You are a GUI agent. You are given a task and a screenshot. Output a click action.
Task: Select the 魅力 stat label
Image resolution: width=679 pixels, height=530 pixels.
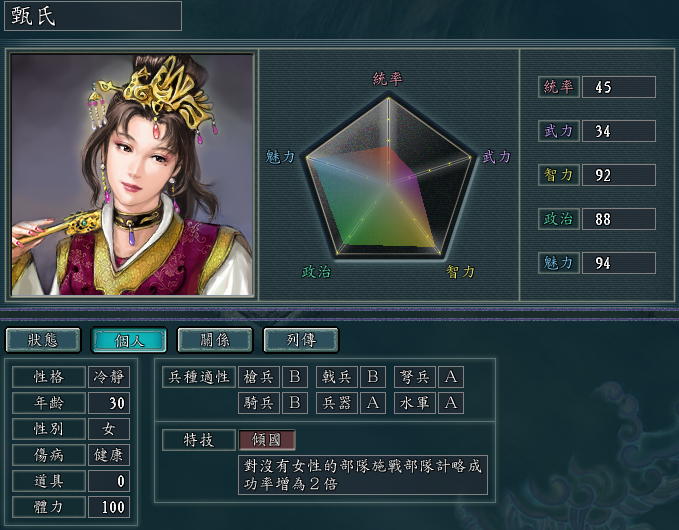559,263
